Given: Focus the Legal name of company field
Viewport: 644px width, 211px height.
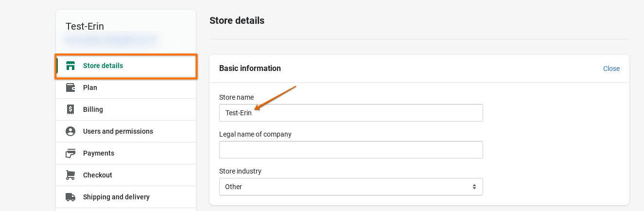Looking at the screenshot, I should 351,150.
